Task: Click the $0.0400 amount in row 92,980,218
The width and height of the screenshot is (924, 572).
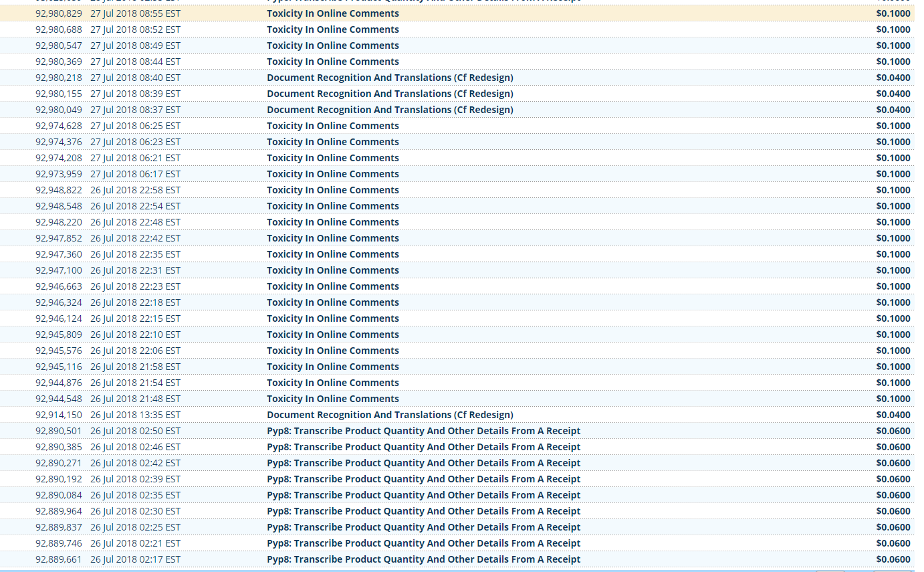Action: [x=893, y=78]
